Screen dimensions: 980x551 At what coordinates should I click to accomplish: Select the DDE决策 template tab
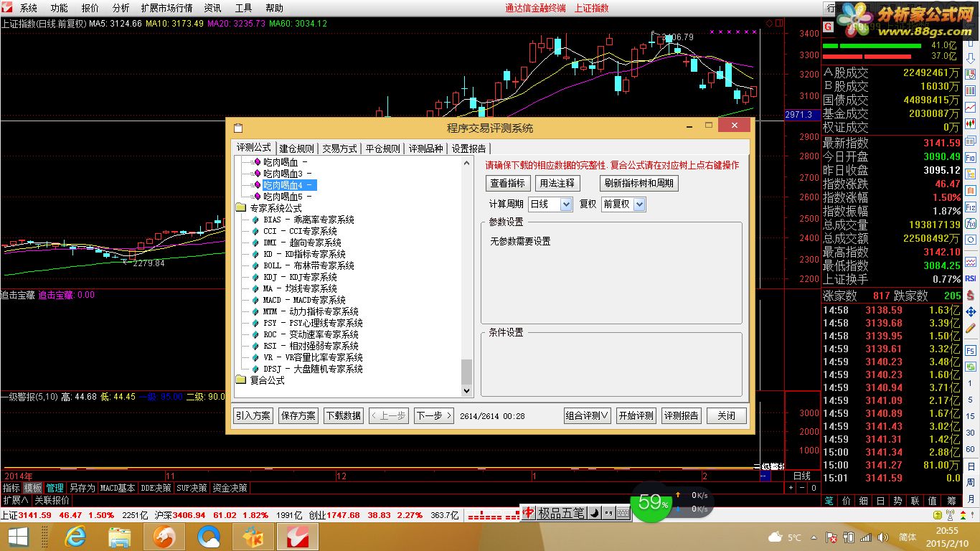pyautogui.click(x=156, y=488)
